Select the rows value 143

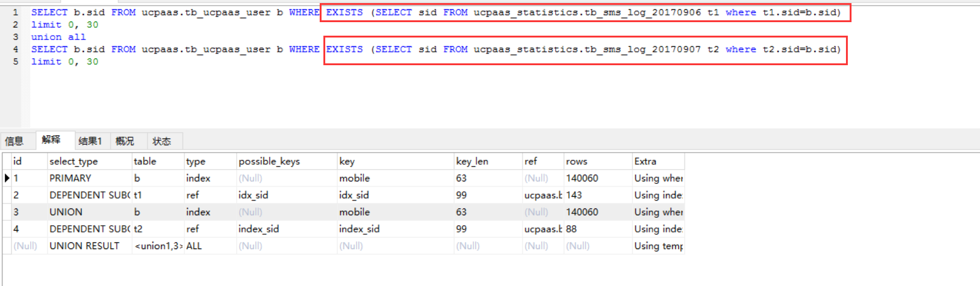tap(598, 195)
